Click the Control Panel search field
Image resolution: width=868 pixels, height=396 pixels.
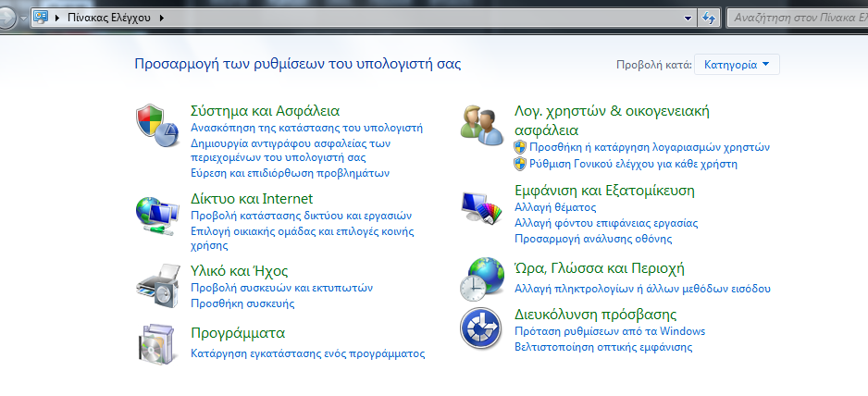(799, 18)
